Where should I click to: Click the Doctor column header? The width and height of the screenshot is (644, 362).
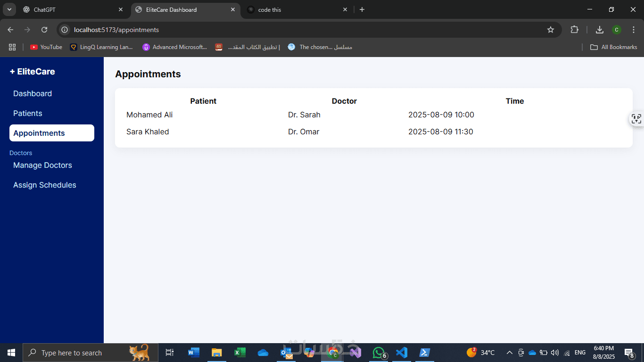coord(344,101)
